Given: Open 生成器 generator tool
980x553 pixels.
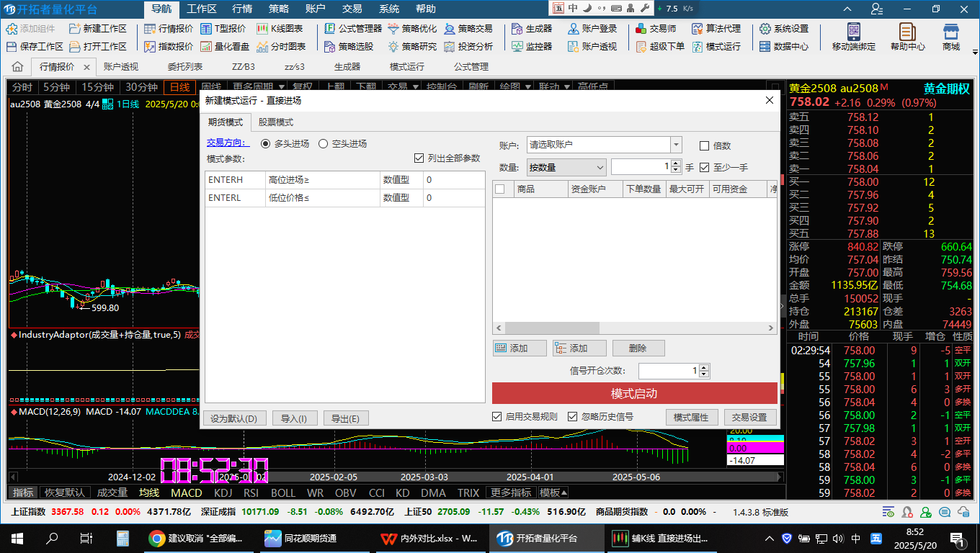Looking at the screenshot, I should (x=531, y=29).
